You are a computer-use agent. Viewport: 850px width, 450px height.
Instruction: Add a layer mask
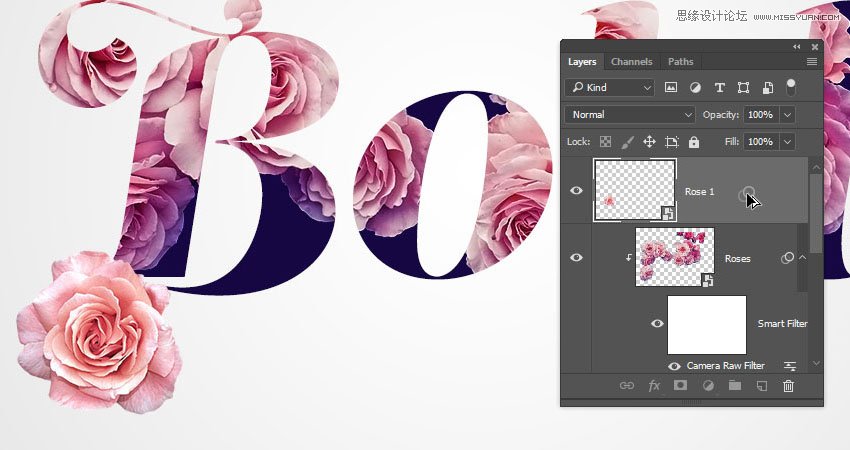coord(680,385)
